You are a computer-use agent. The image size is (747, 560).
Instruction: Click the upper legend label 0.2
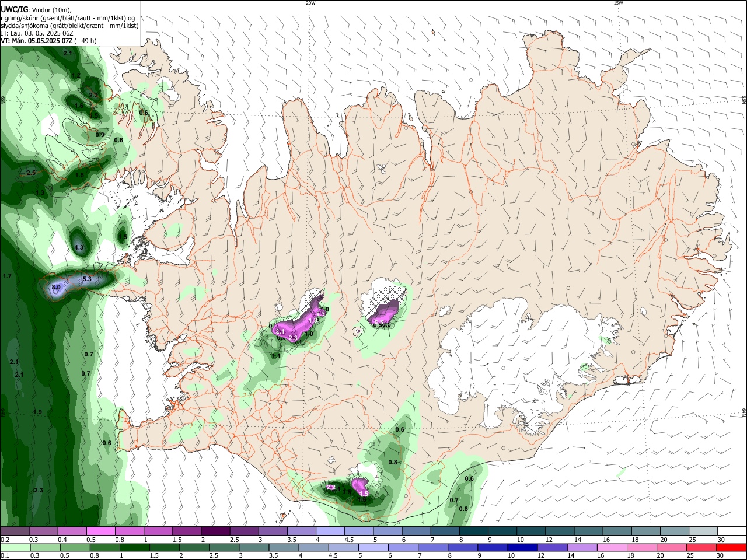[6, 540]
